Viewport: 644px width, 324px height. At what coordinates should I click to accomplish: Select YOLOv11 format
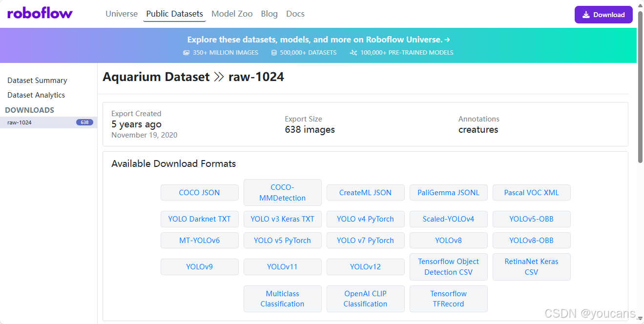pos(283,267)
